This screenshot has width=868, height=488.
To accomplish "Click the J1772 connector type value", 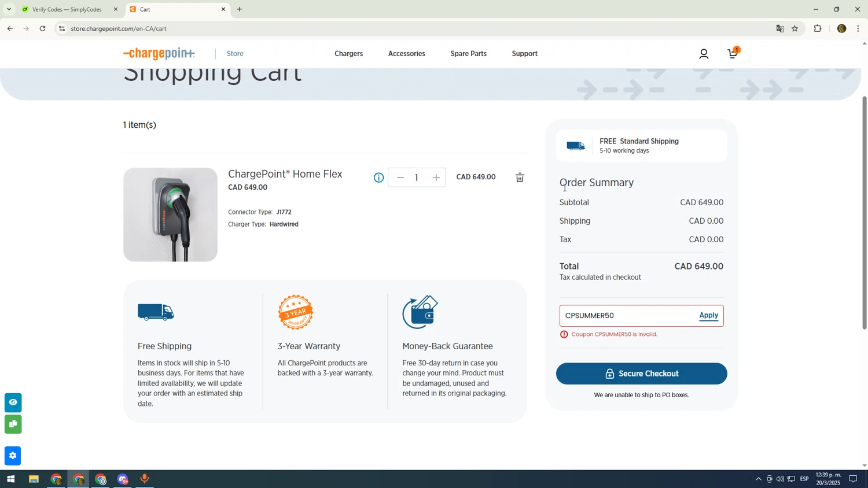I will (284, 212).
